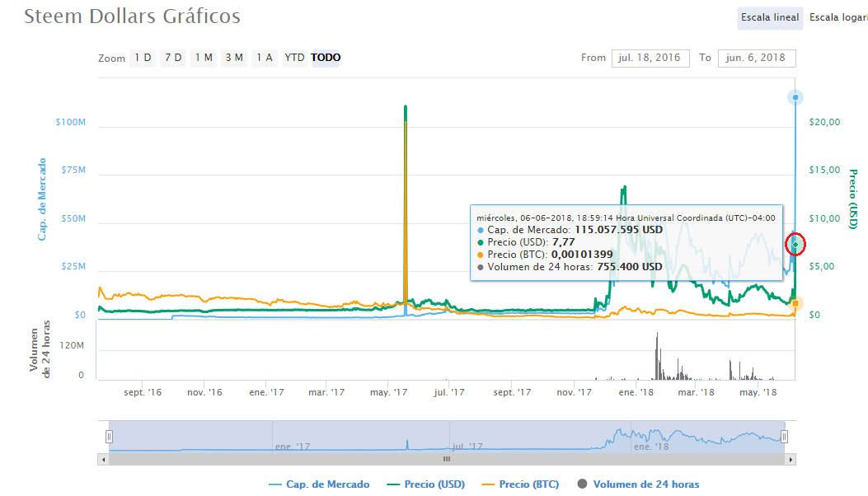Click the USD price data point marker
The width and height of the screenshot is (868, 496).
[795, 244]
